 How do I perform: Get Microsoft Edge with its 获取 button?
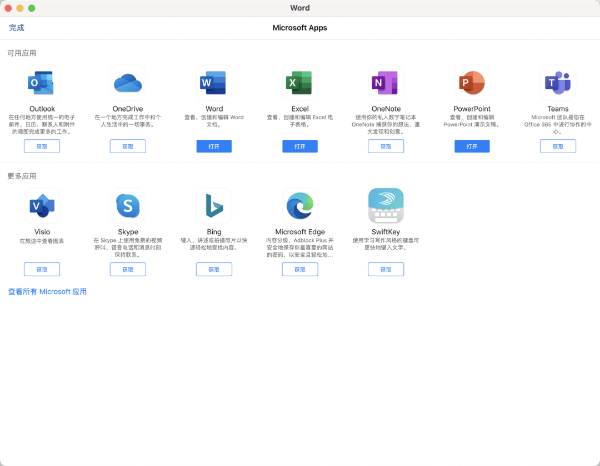(x=300, y=269)
